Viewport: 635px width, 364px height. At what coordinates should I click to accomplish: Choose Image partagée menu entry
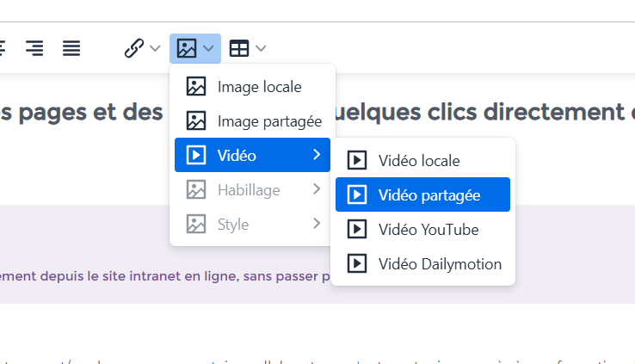point(269,121)
